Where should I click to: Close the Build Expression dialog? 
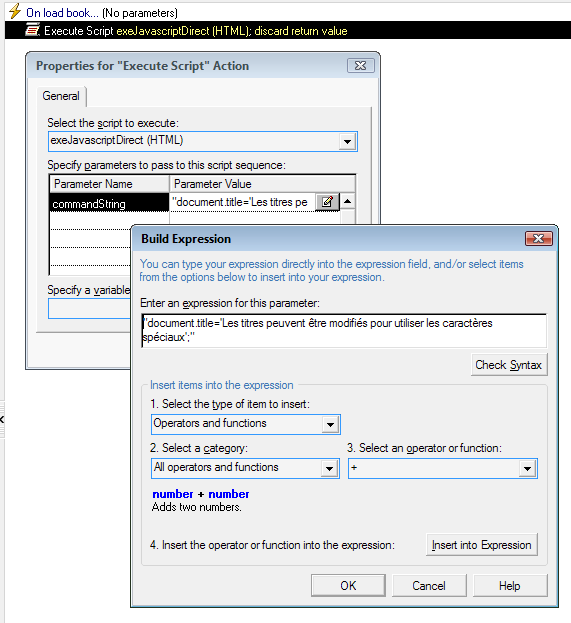tap(538, 238)
